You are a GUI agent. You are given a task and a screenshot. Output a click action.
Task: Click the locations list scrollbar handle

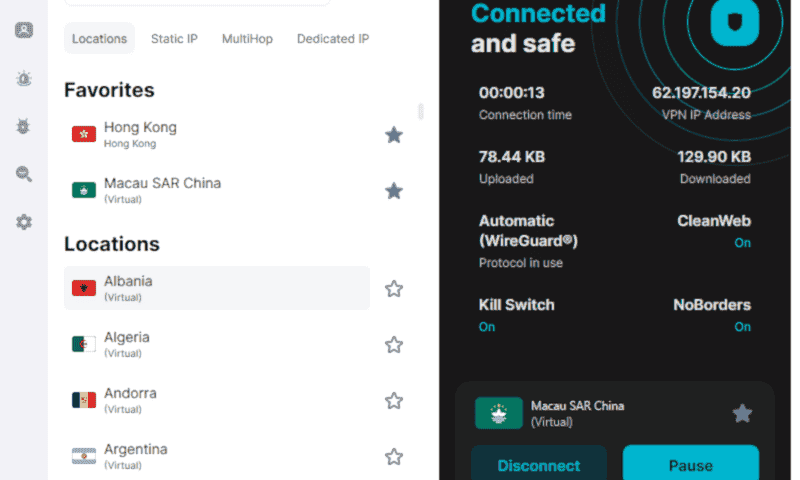tap(421, 111)
